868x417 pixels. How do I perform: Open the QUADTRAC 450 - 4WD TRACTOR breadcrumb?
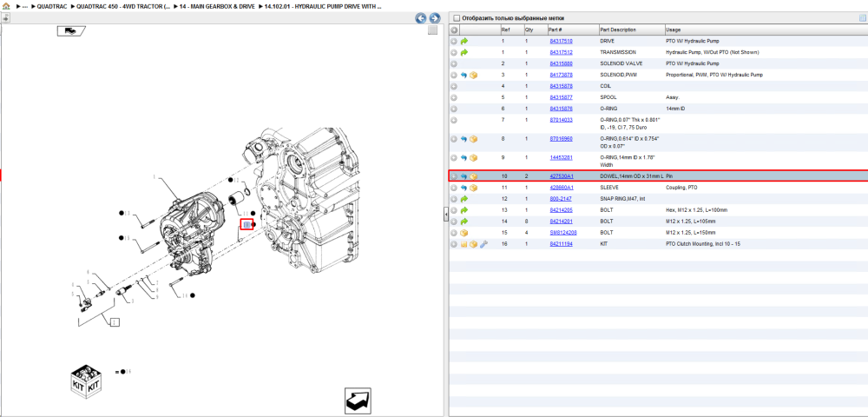pos(123,6)
